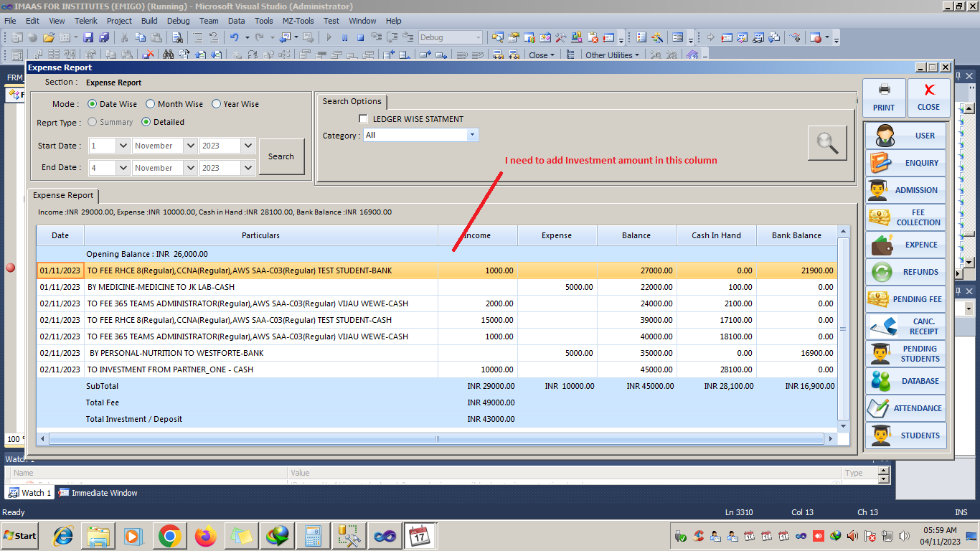Open the Debug menu in menu bar
980x551 pixels.
[178, 21]
